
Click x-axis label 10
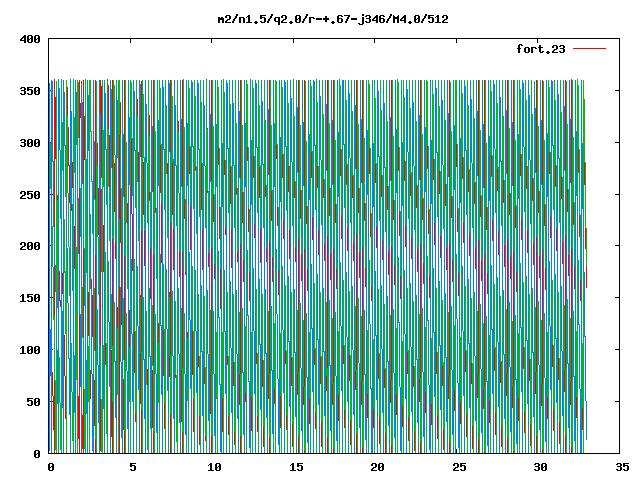click(214, 467)
